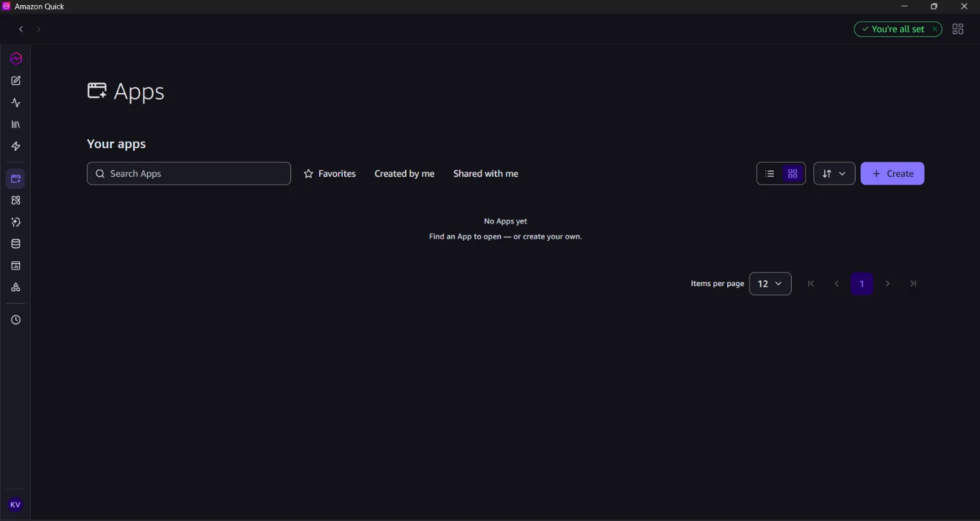Open the grid panel icon at top right
This screenshot has height=521, width=980.
(x=958, y=29)
